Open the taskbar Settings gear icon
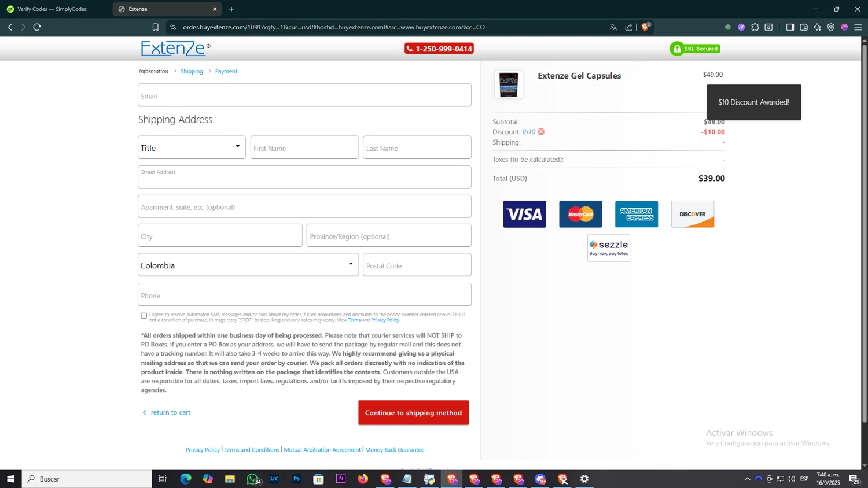This screenshot has height=488, width=868. (x=584, y=479)
